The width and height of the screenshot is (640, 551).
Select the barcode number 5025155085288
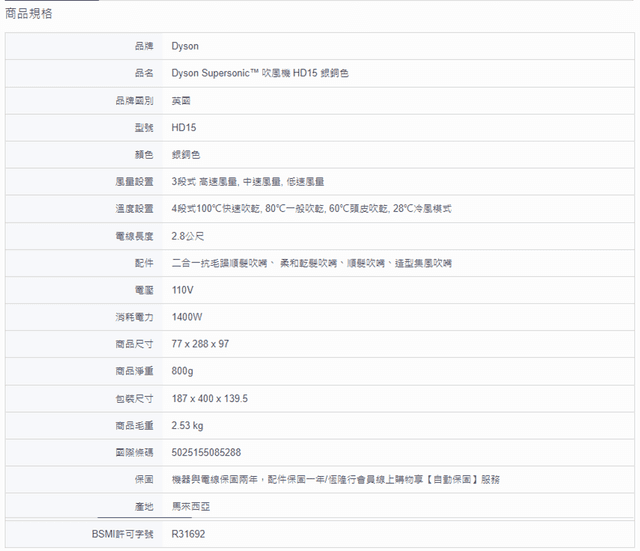pyautogui.click(x=206, y=452)
